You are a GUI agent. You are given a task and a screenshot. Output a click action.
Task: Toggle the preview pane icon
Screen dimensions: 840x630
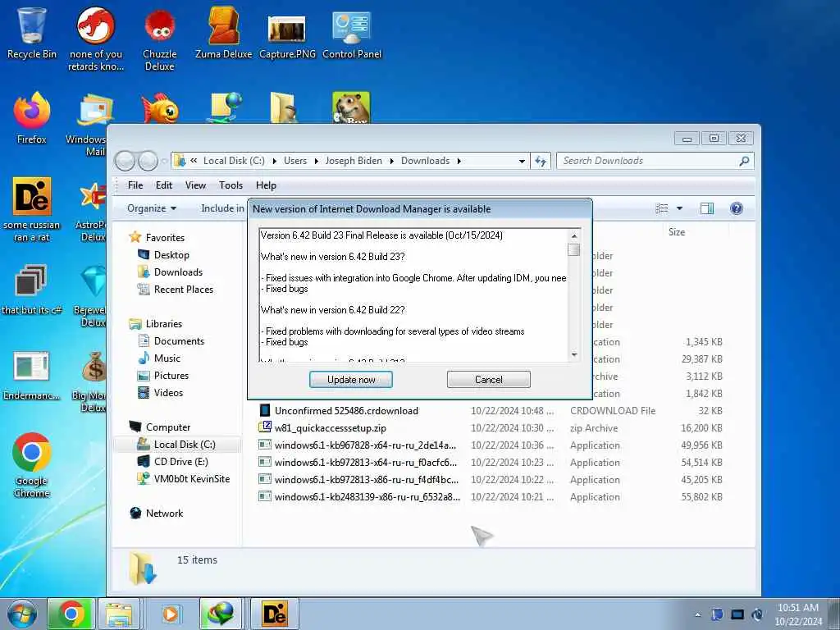coord(707,208)
